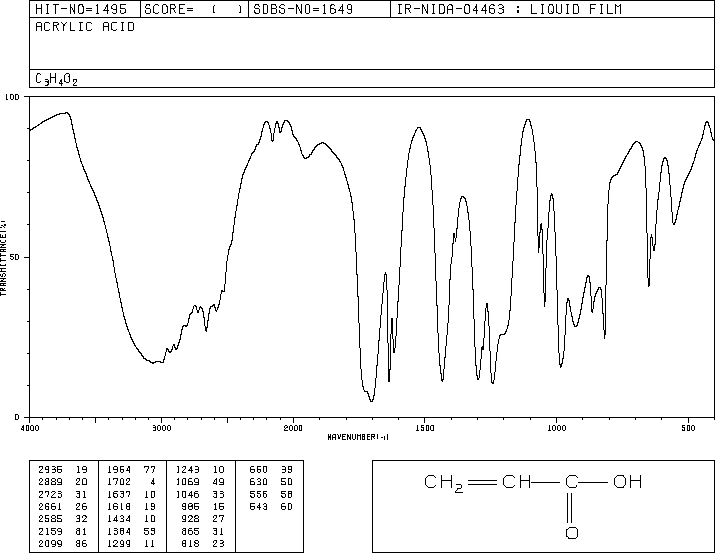
Task: Click the 4000 label on the wavenumber axis
Action: pyautogui.click(x=30, y=428)
